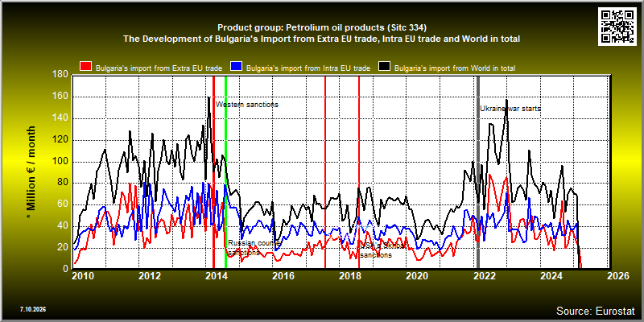Click the green vertical marker line
644x322 pixels.
click(x=226, y=172)
